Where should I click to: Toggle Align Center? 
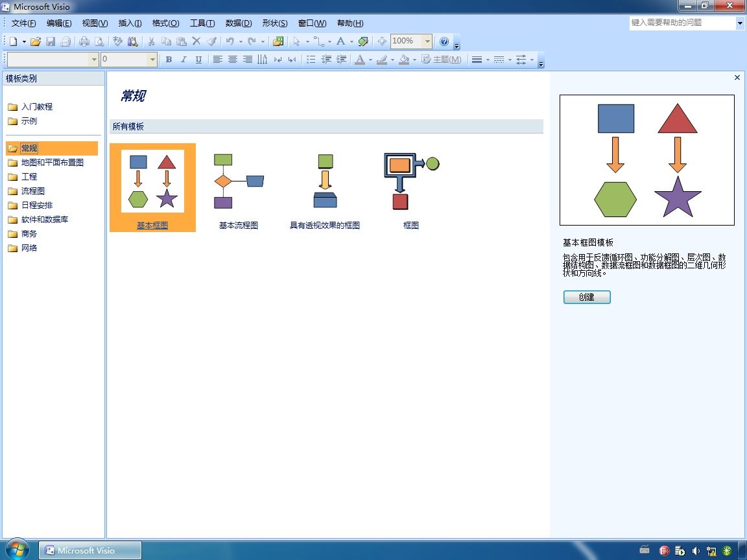pyautogui.click(x=233, y=60)
